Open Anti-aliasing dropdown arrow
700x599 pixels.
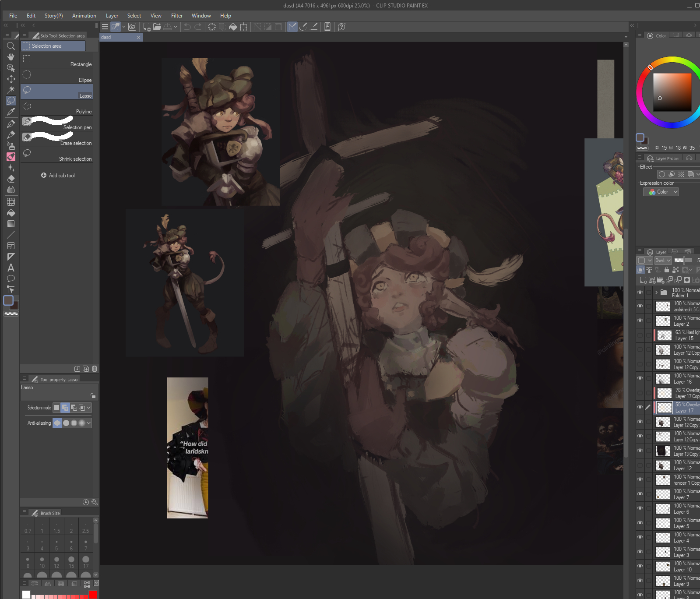coord(89,423)
